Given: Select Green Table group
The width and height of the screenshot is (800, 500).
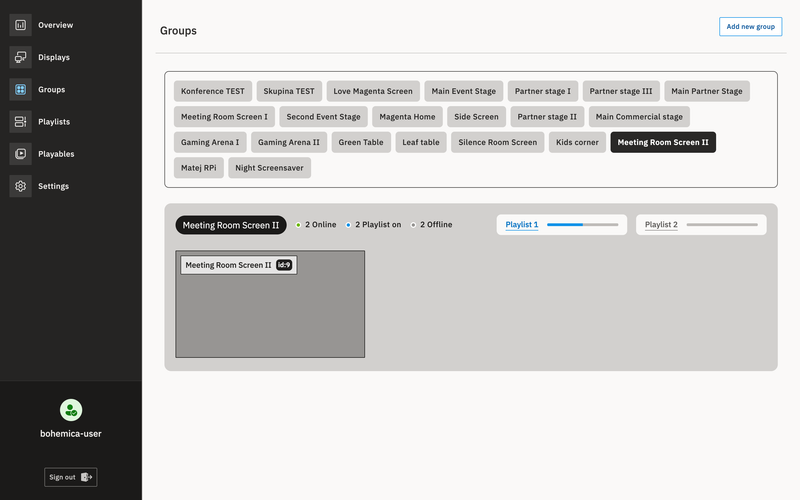Looking at the screenshot, I should coord(361,142).
